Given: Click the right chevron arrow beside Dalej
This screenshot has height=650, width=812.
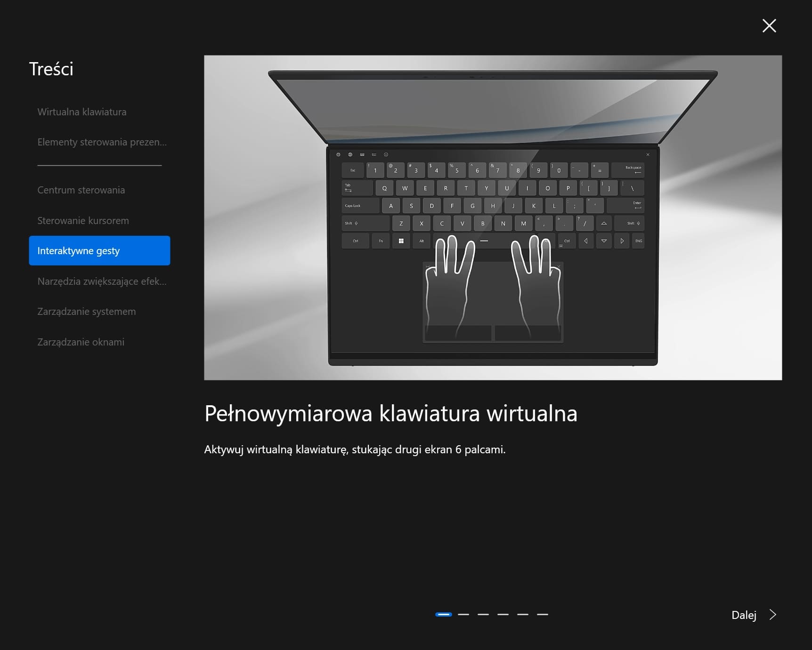Looking at the screenshot, I should point(772,615).
